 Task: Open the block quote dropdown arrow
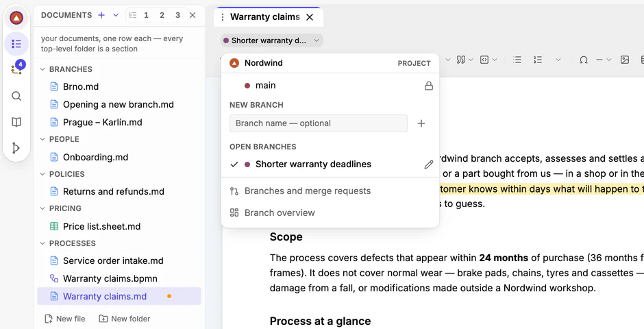click(x=471, y=60)
